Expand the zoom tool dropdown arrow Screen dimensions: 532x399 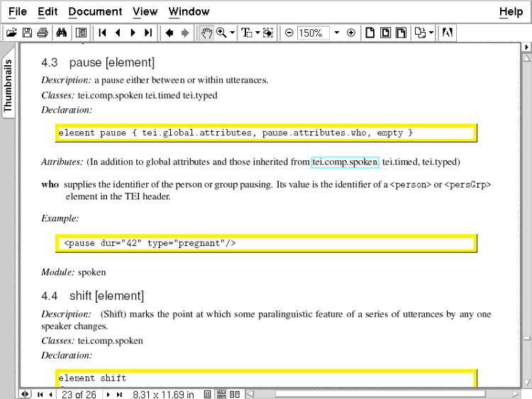pos(232,33)
